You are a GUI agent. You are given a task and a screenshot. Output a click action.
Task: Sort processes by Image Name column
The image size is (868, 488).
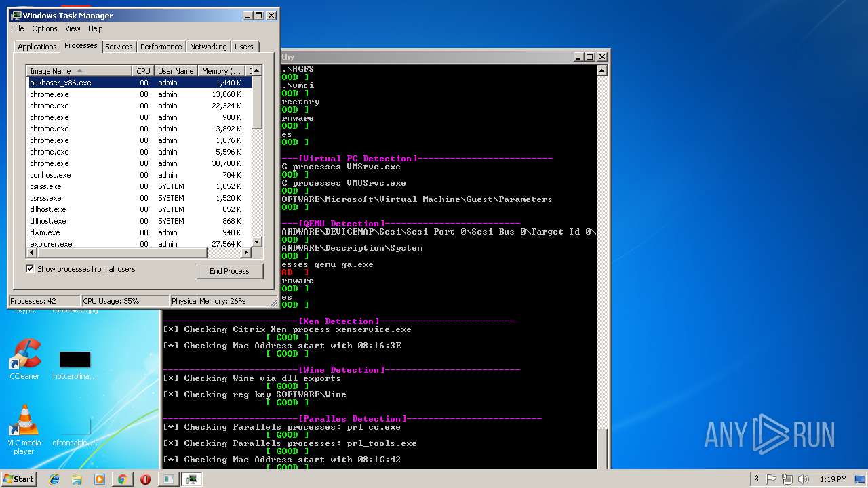79,71
